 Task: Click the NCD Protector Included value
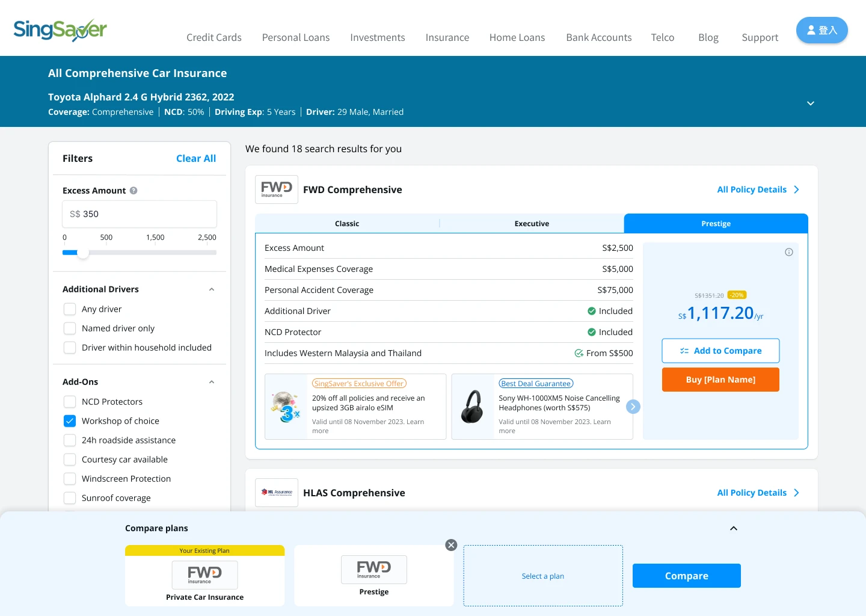tap(610, 332)
